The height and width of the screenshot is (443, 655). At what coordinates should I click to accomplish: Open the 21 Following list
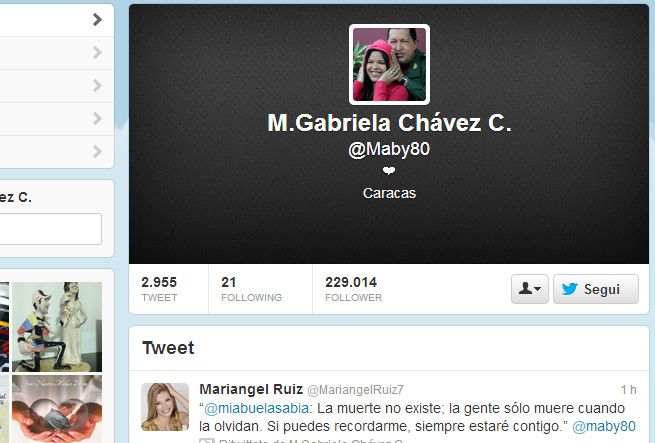(251, 289)
